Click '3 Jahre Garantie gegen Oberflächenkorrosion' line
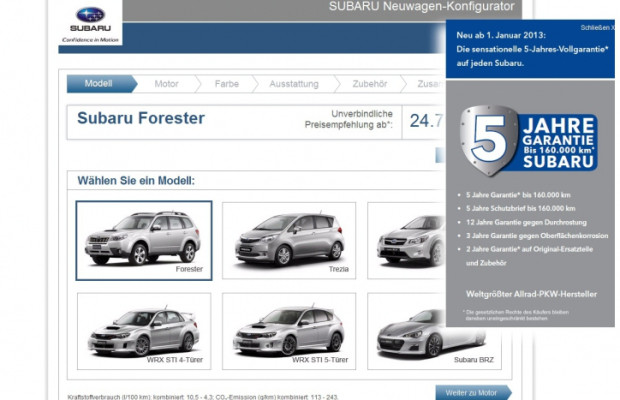The width and height of the screenshot is (620, 400). tap(537, 236)
